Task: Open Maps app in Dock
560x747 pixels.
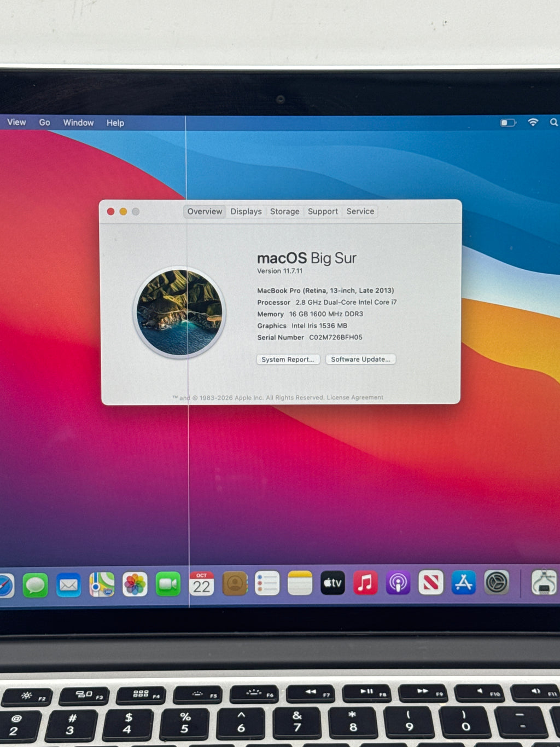Action: tap(102, 584)
